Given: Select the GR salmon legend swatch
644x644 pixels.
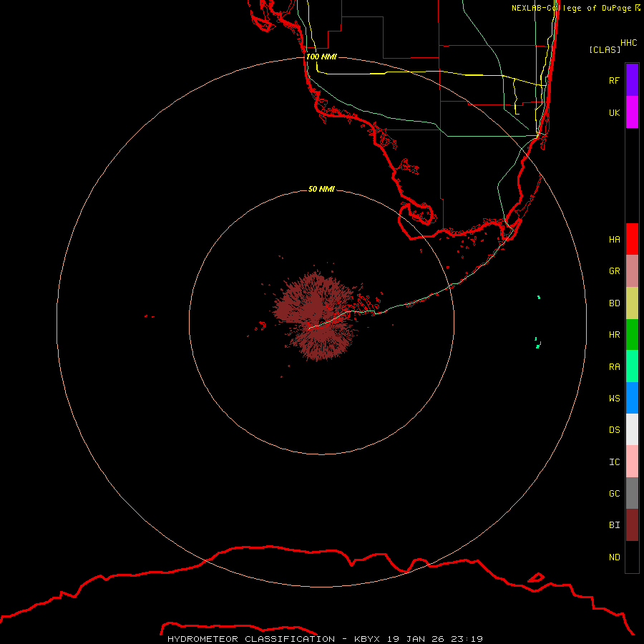Looking at the screenshot, I should click(x=632, y=271).
